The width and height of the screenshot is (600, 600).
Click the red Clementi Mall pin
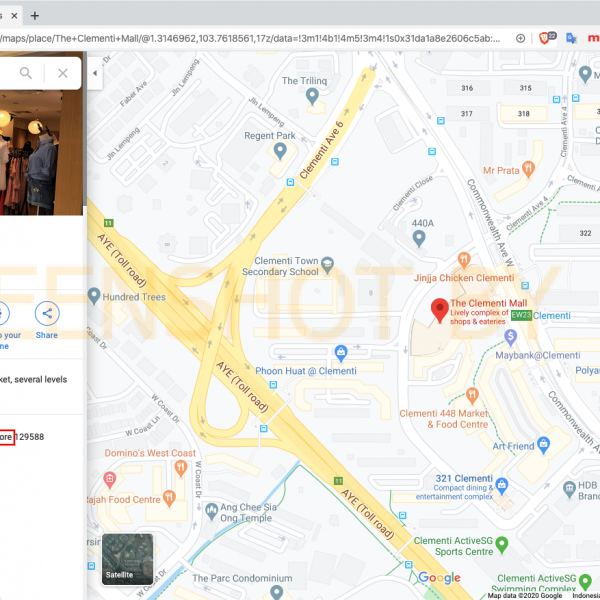click(440, 311)
